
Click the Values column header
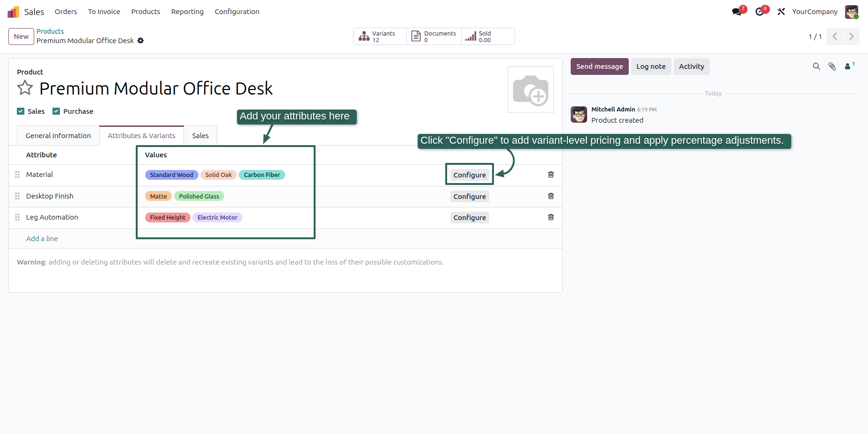pyautogui.click(x=156, y=155)
